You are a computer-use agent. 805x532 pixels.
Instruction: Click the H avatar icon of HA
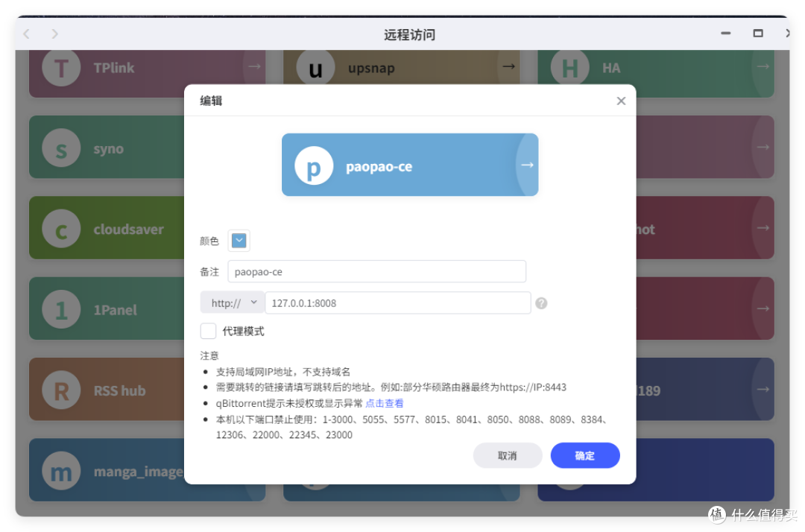(x=570, y=67)
